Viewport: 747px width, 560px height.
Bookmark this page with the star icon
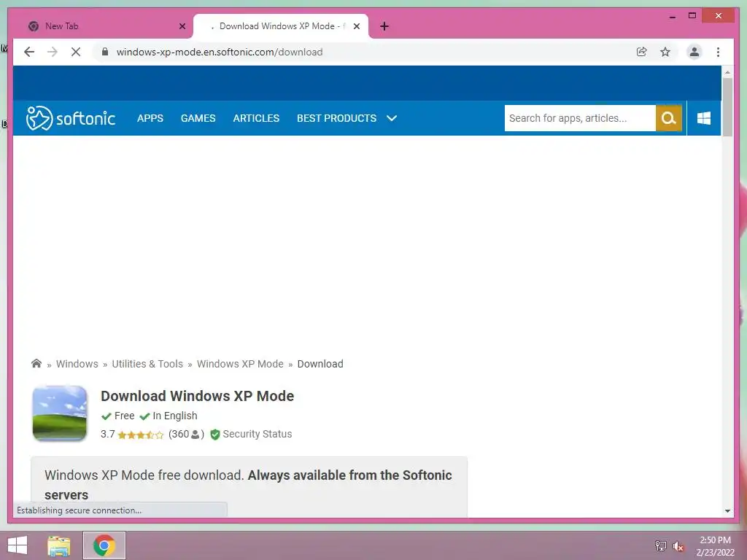point(665,52)
